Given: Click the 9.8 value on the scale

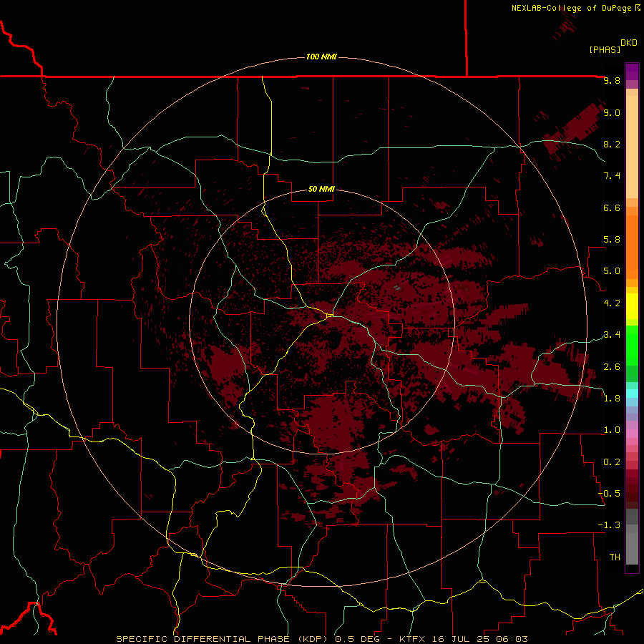Looking at the screenshot, I should (x=612, y=80).
